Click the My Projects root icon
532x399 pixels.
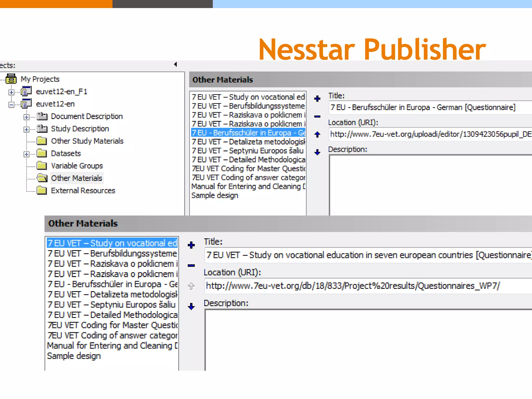11,79
